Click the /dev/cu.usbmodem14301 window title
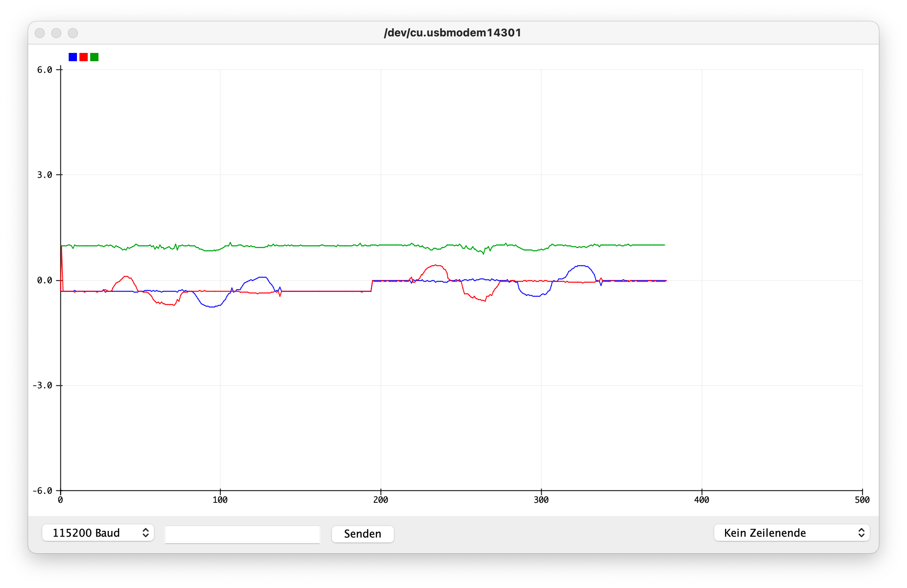 tap(453, 33)
